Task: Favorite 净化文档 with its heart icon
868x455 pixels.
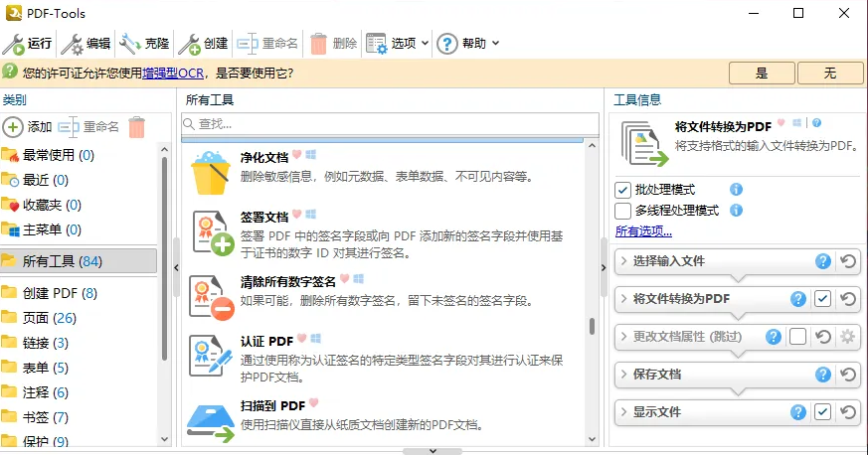Action: (297, 155)
